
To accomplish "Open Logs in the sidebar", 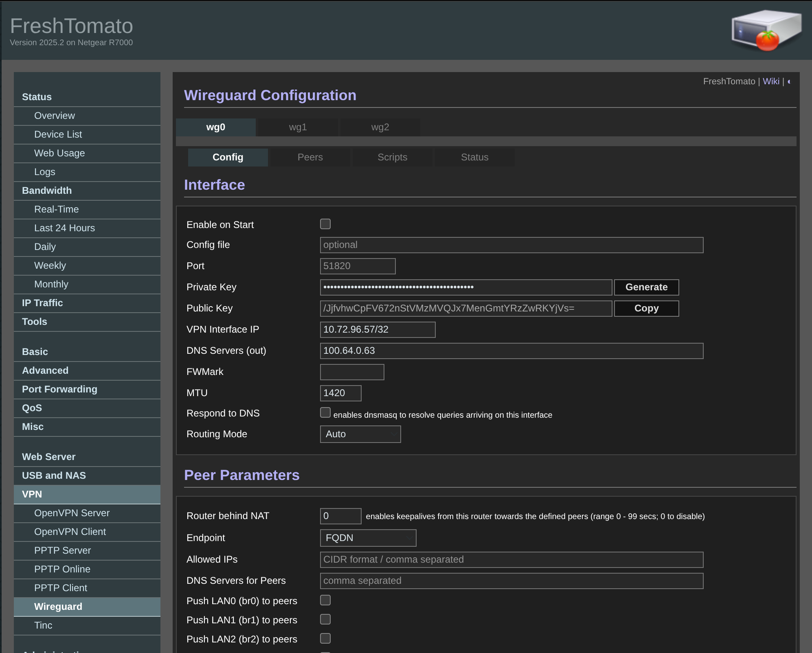I will 87,172.
